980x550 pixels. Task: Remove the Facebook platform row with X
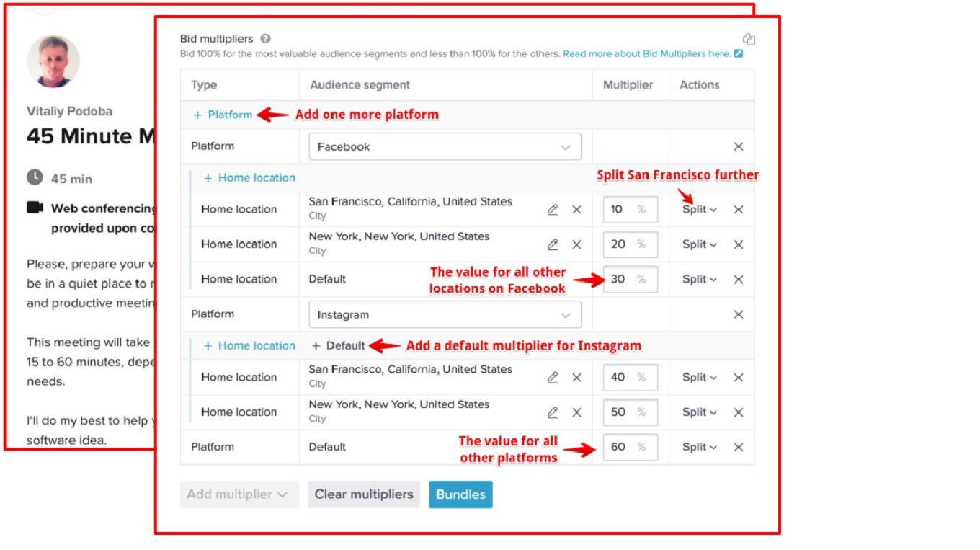pos(739,147)
